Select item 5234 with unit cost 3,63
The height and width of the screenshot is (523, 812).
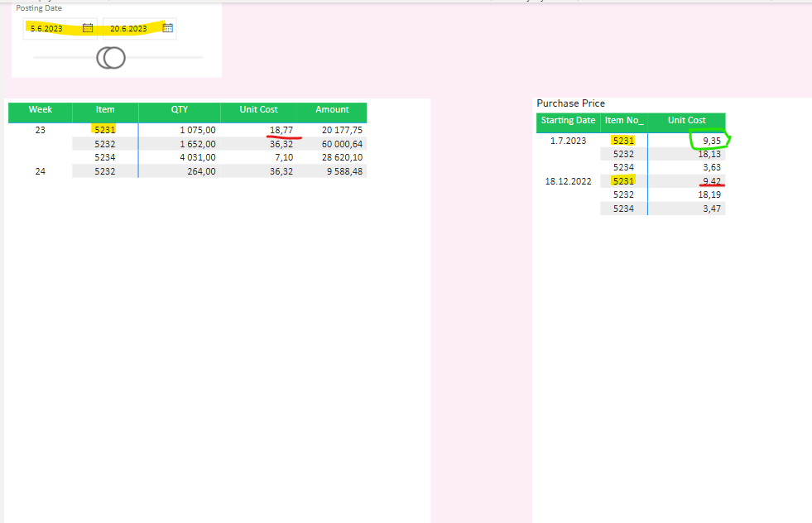(x=623, y=168)
